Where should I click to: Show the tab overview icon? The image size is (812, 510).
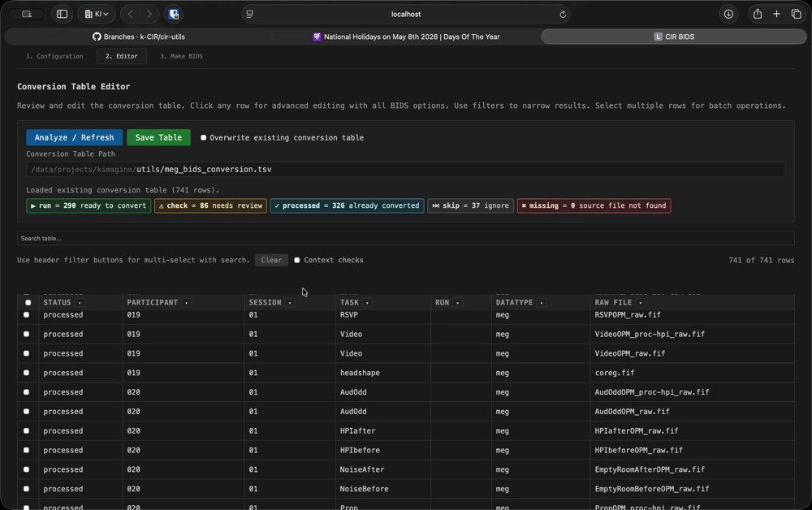click(796, 14)
